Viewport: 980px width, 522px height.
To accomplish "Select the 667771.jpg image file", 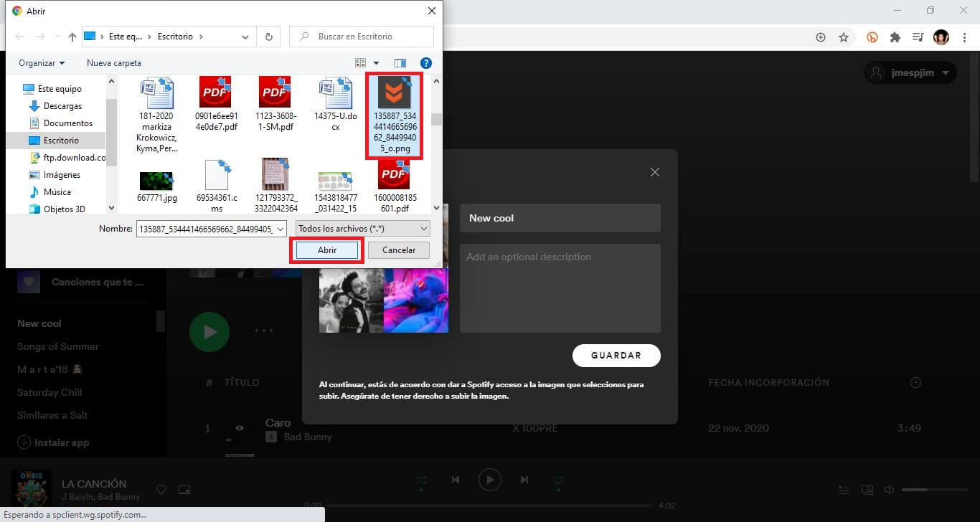I will click(x=156, y=186).
